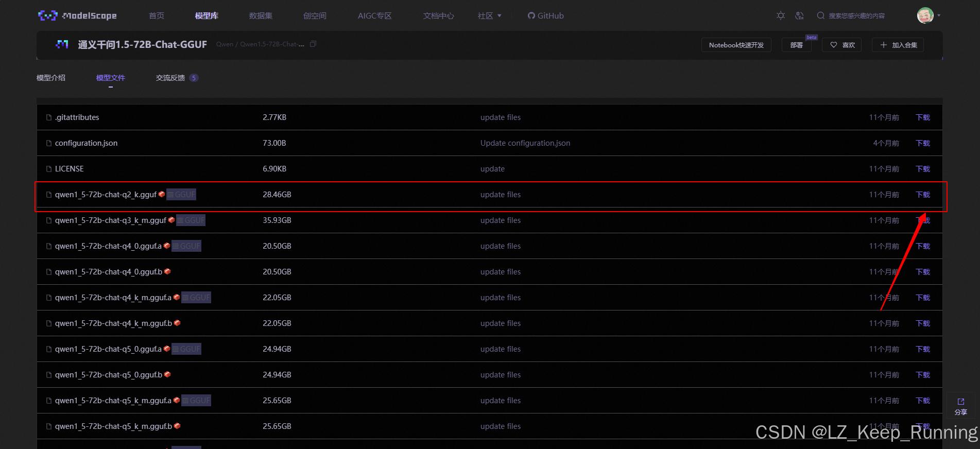Image resolution: width=980 pixels, height=449 pixels.
Task: Open the .gitattributes file name
Action: (x=77, y=117)
